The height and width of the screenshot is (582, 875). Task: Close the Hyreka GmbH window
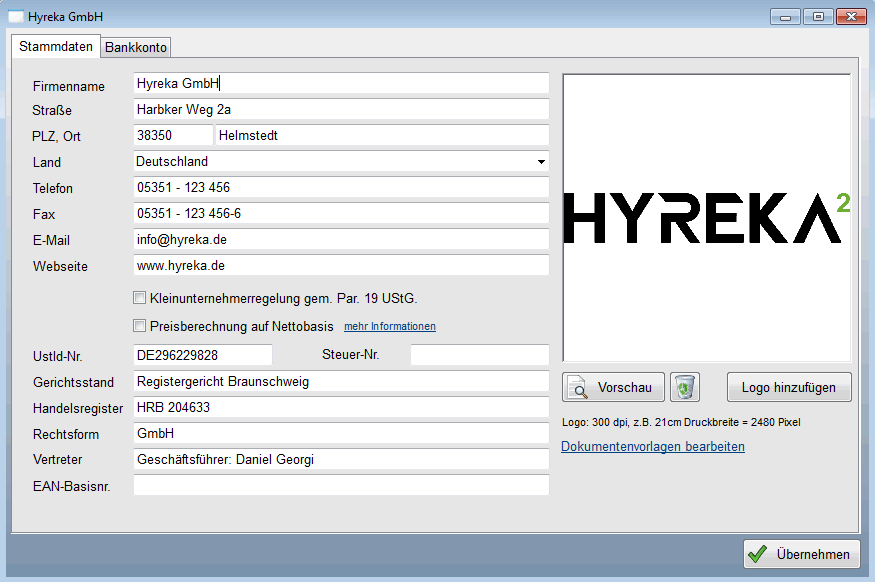pyautogui.click(x=851, y=17)
